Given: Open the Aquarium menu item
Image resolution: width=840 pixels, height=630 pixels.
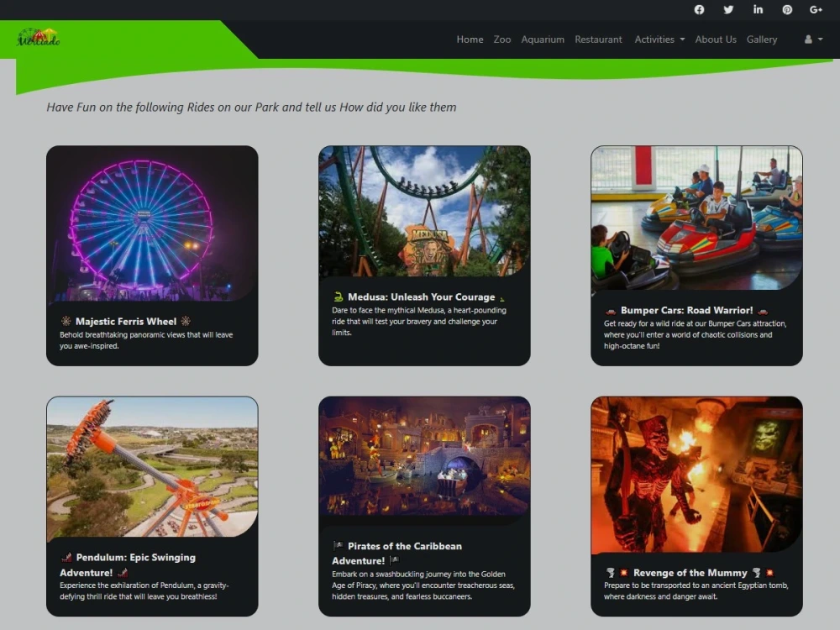Looking at the screenshot, I should [543, 39].
